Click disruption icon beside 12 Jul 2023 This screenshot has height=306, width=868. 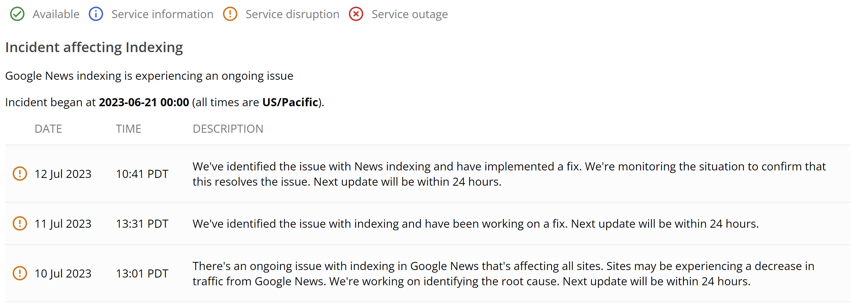point(20,174)
